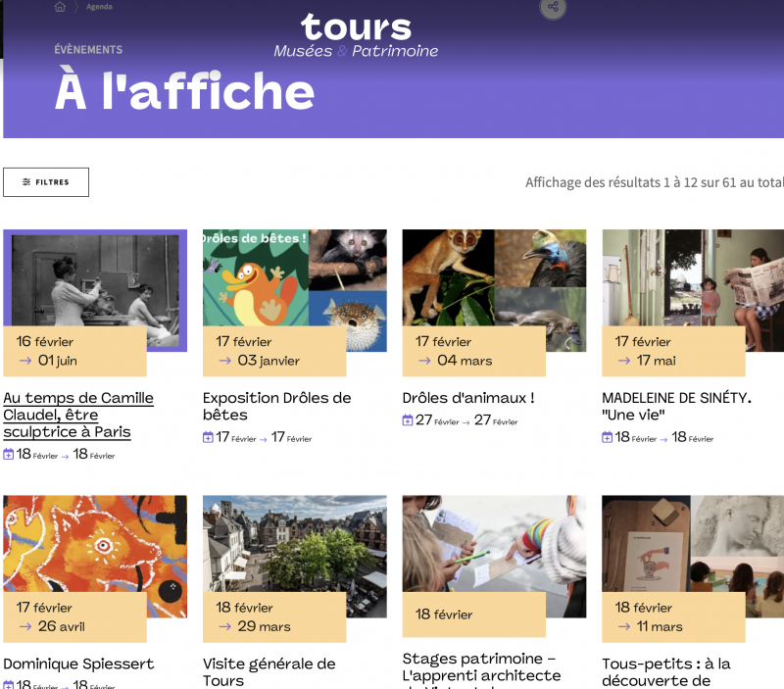This screenshot has height=689, width=784.
Task: Select the Visite générale de Tours photo
Action: (x=295, y=544)
